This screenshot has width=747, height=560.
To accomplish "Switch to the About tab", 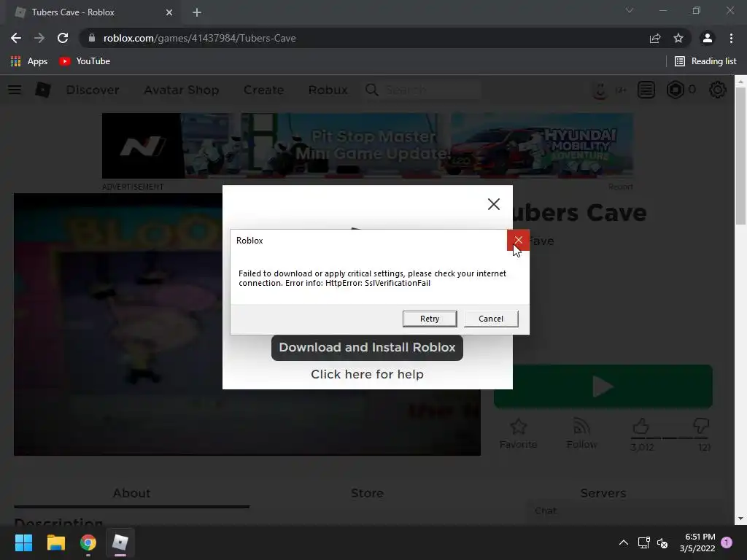I will point(131,494).
